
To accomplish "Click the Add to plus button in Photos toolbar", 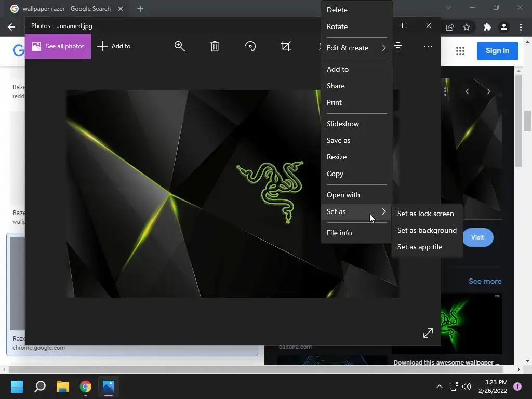I will click(114, 46).
